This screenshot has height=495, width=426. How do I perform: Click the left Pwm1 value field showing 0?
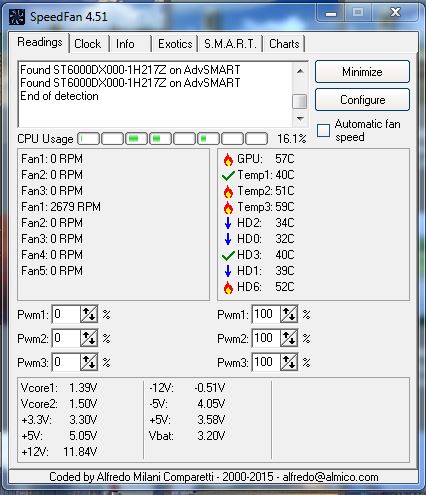(66, 314)
